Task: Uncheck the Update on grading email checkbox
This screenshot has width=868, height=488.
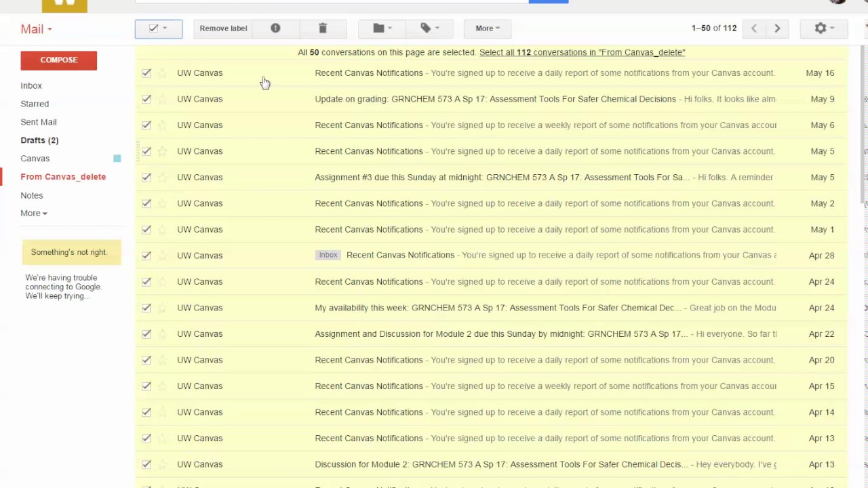Action: pyautogui.click(x=146, y=99)
